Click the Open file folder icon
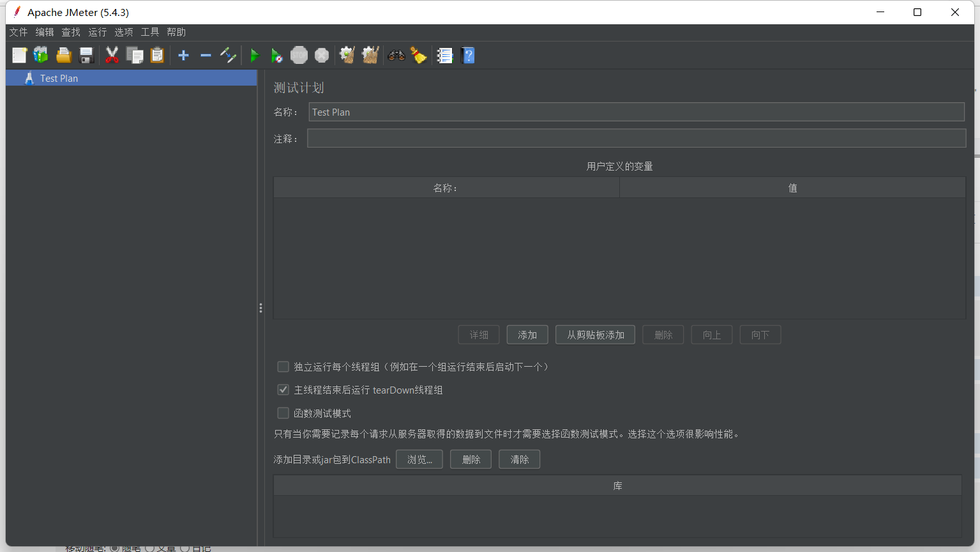980x552 pixels. [x=63, y=56]
